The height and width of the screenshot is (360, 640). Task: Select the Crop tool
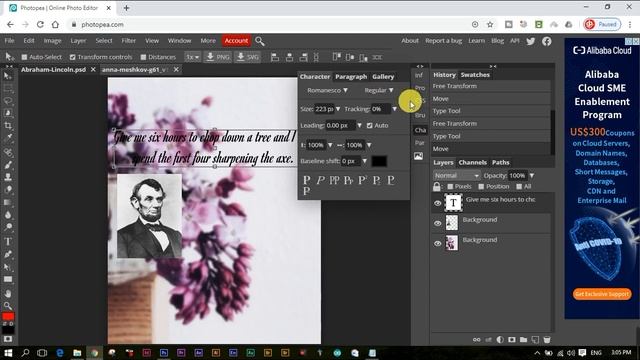8,126
